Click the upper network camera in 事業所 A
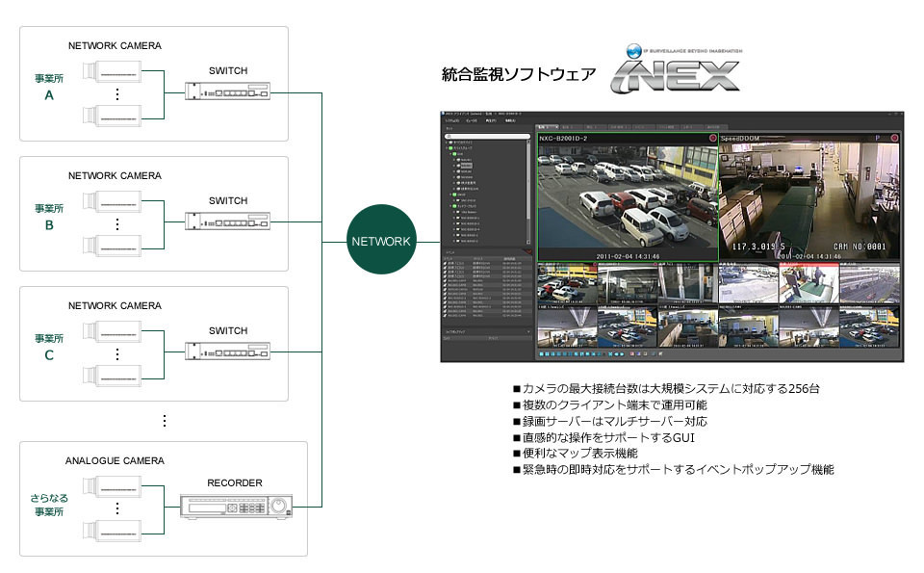The image size is (924, 573). [112, 71]
